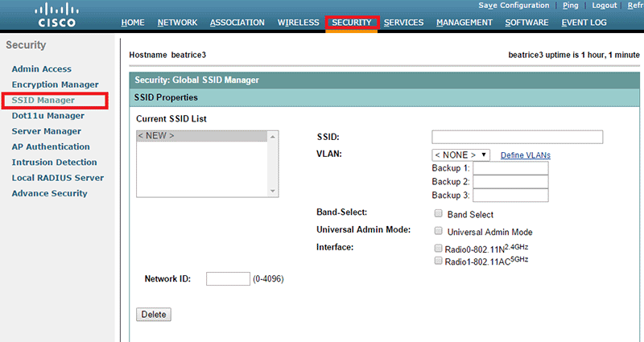Click the Logout link
This screenshot has width=644, height=342.
[605, 6]
